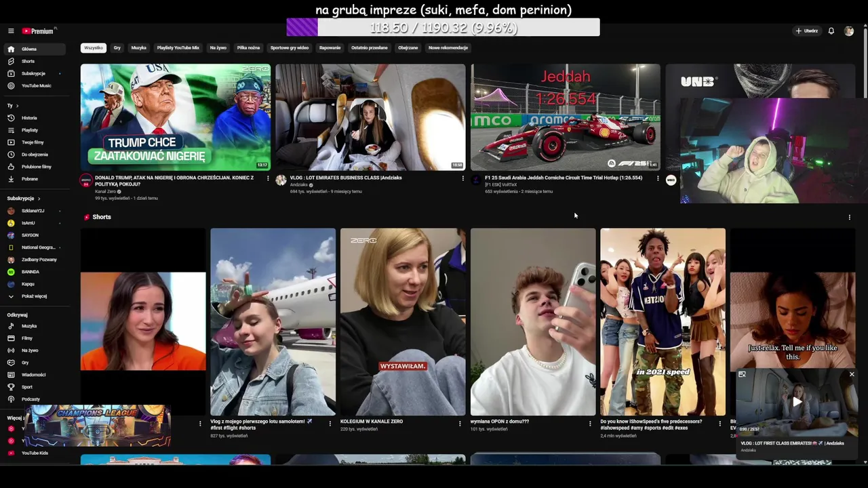Open options menu for F1 25 Jeddah video

[x=658, y=178]
